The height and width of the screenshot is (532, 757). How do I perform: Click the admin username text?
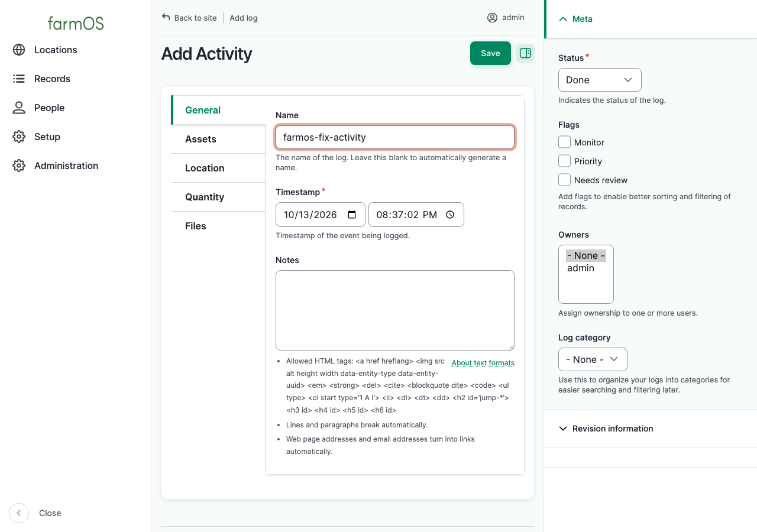pos(513,18)
